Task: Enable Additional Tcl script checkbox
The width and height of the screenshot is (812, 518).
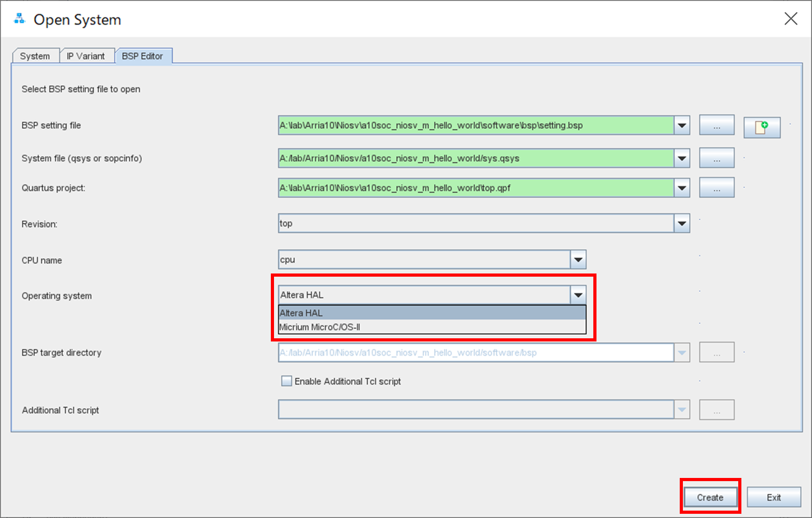Action: click(286, 380)
